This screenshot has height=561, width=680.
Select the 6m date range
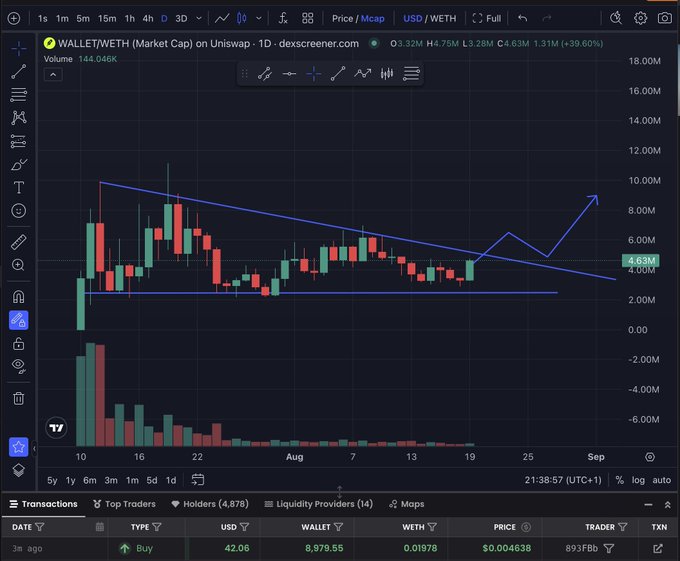pyautogui.click(x=90, y=480)
